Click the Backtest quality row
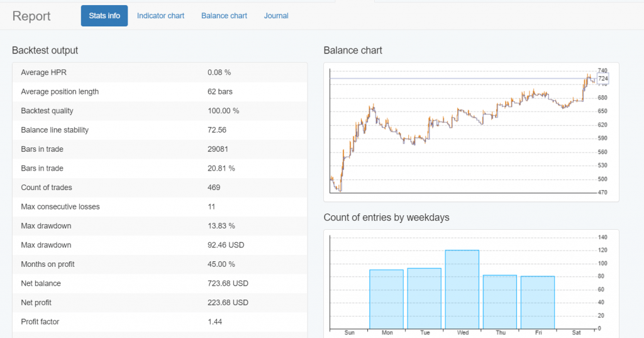Image resolution: width=644 pixels, height=338 pixels. pos(160,111)
